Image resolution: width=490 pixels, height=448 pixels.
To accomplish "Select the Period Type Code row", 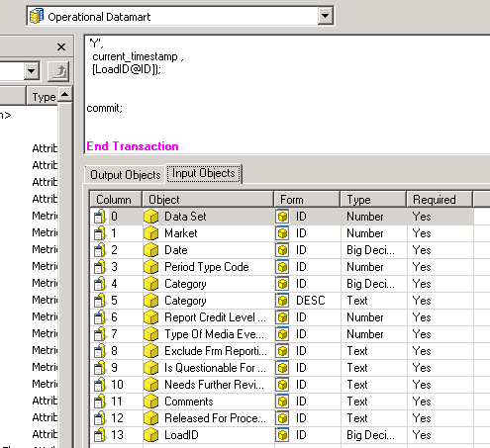I will click(x=282, y=267).
